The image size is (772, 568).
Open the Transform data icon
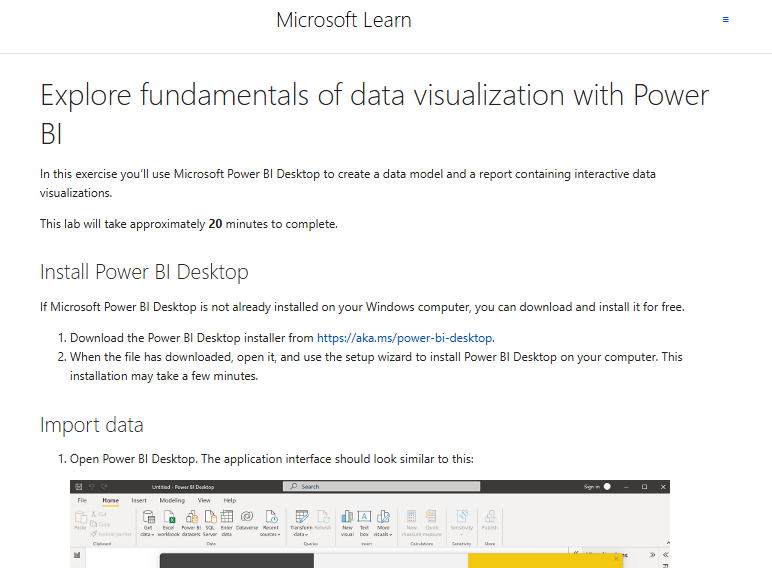[x=301, y=523]
